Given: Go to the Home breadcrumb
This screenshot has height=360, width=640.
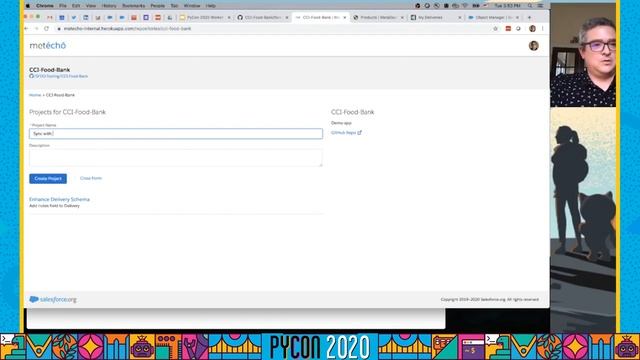Looking at the screenshot, I should click(35, 95).
